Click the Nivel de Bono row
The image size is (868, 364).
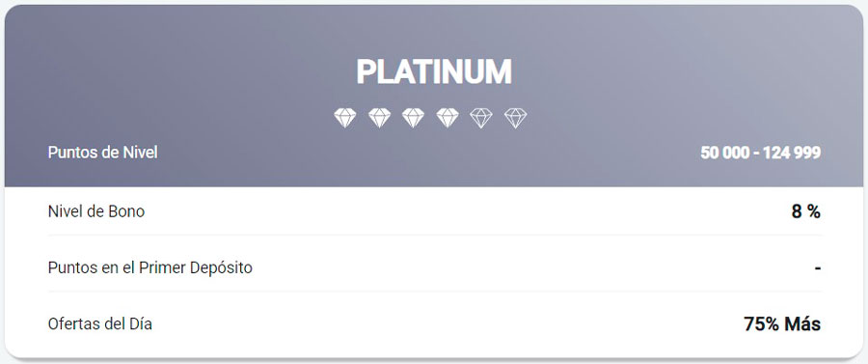pos(434,211)
